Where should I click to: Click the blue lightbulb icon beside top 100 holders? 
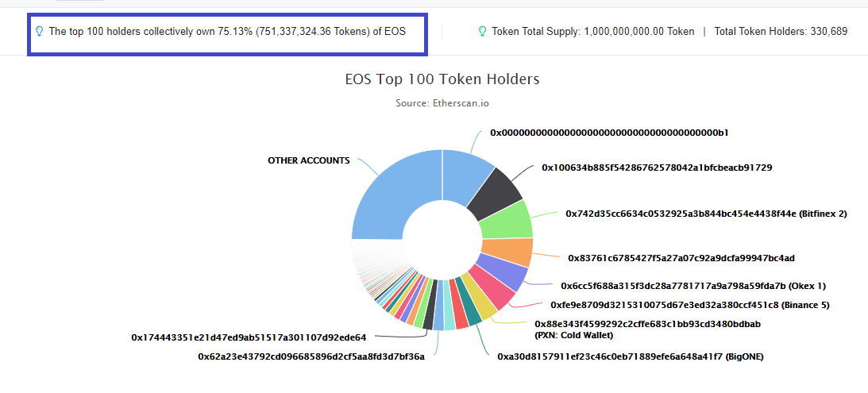click(39, 32)
